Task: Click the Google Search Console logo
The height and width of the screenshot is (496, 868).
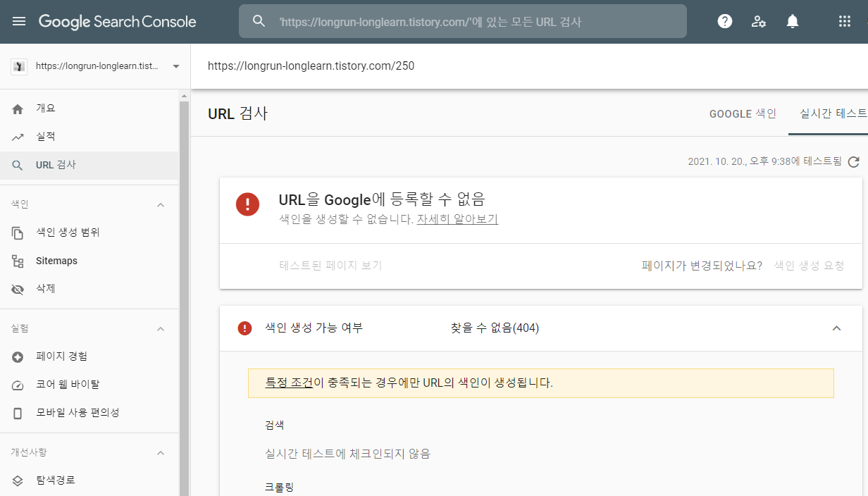Action: point(118,21)
